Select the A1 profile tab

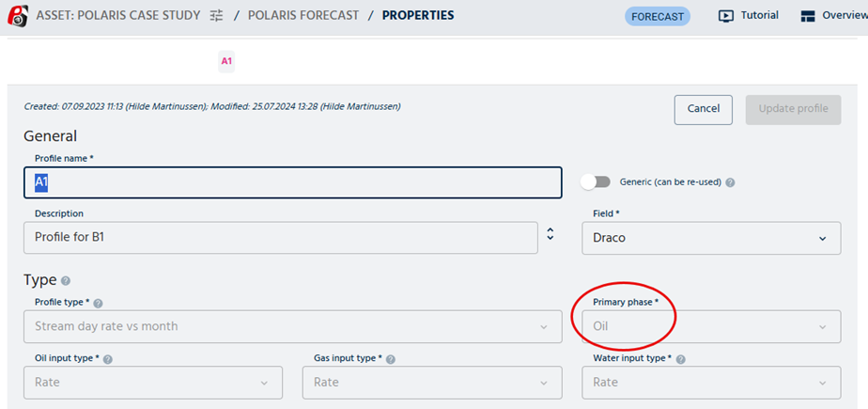(x=226, y=62)
